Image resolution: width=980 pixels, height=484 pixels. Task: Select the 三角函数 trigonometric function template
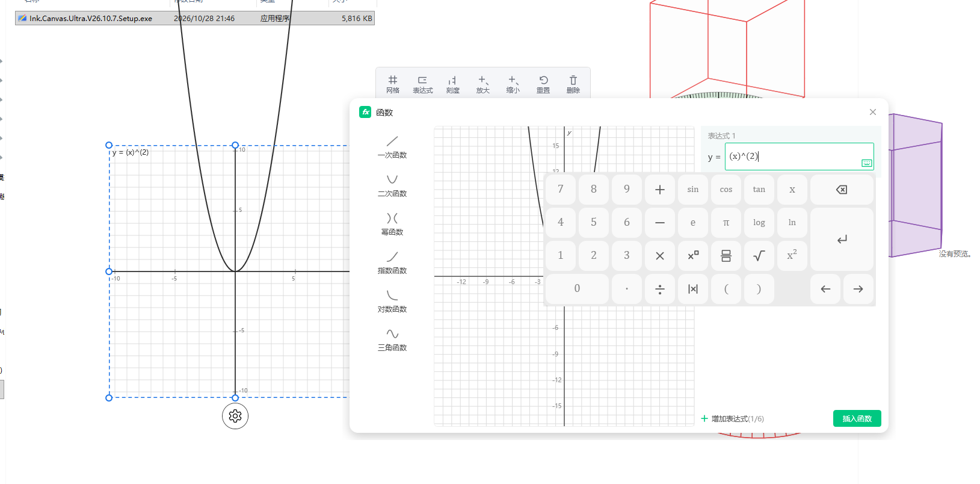click(x=392, y=340)
